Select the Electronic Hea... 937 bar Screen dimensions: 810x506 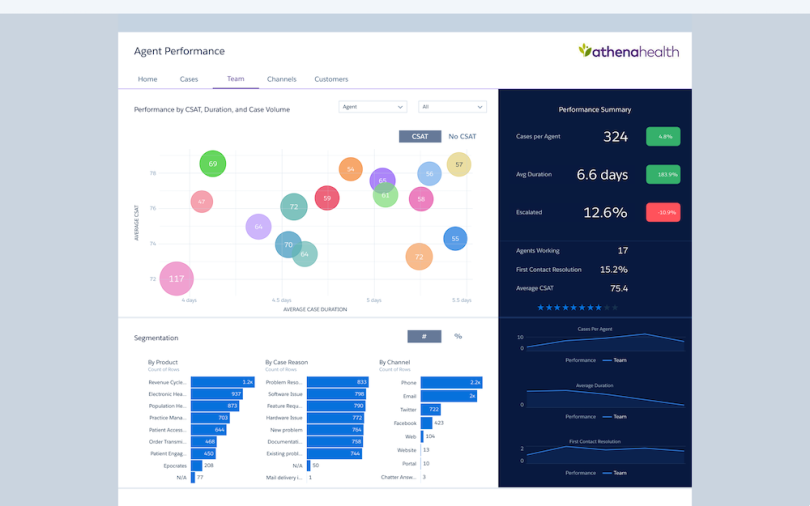[217, 394]
